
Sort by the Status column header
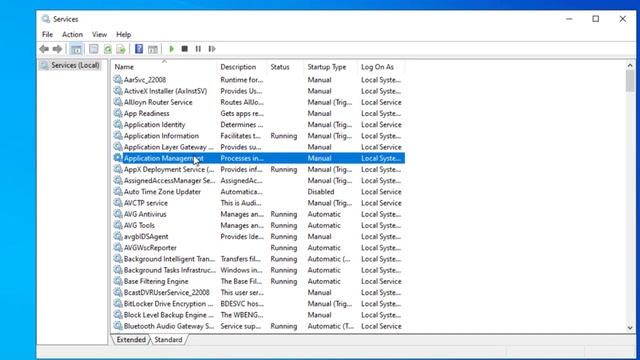285,67
